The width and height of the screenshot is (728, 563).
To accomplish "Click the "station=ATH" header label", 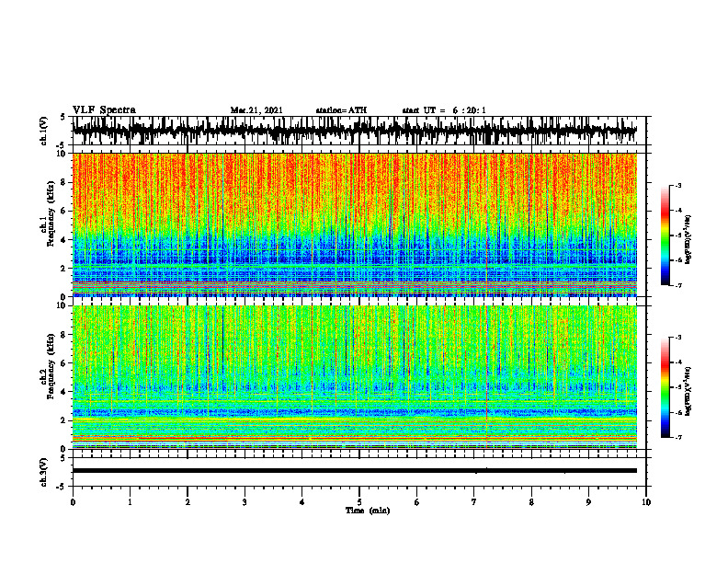I will (x=341, y=110).
